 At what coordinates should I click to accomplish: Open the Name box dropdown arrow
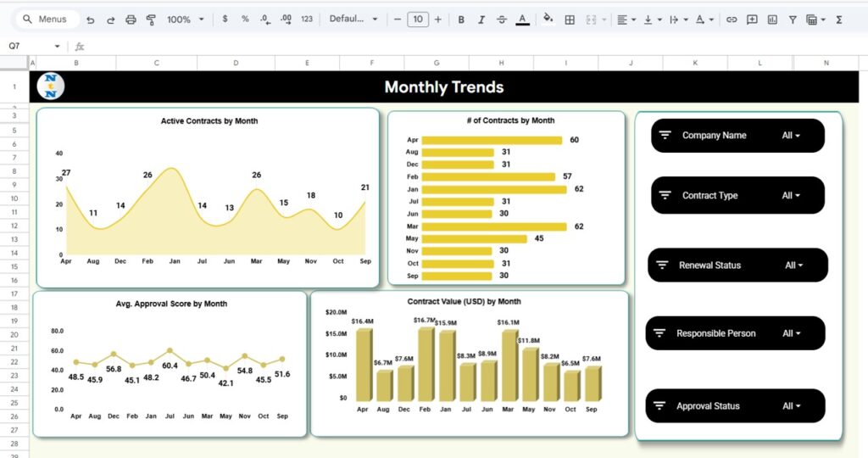pos(57,46)
